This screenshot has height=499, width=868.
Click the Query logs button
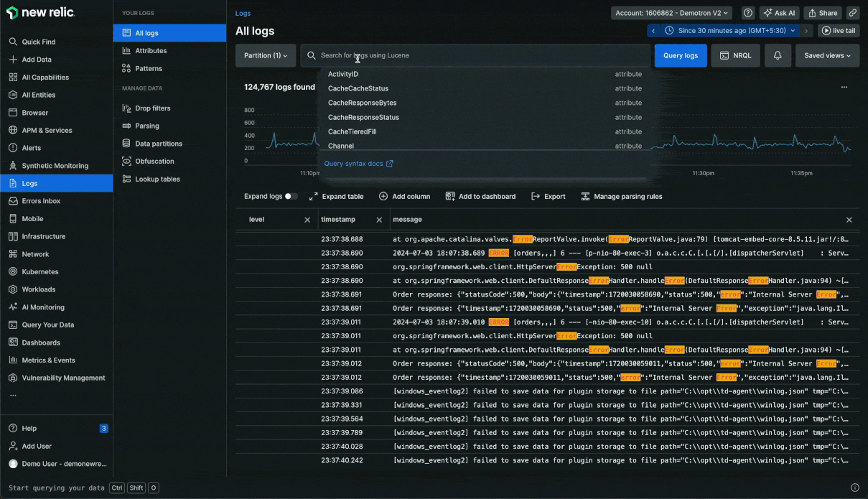pyautogui.click(x=680, y=55)
